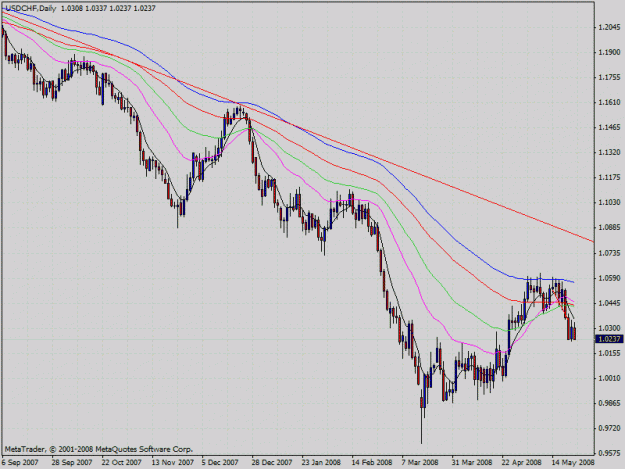Click the current price label 1.0237
625x469 pixels.
point(609,339)
